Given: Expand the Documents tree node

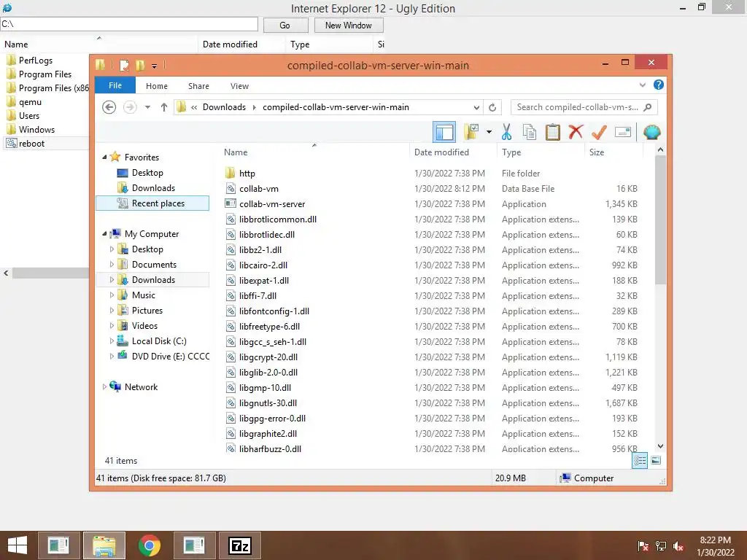Looking at the screenshot, I should point(112,264).
